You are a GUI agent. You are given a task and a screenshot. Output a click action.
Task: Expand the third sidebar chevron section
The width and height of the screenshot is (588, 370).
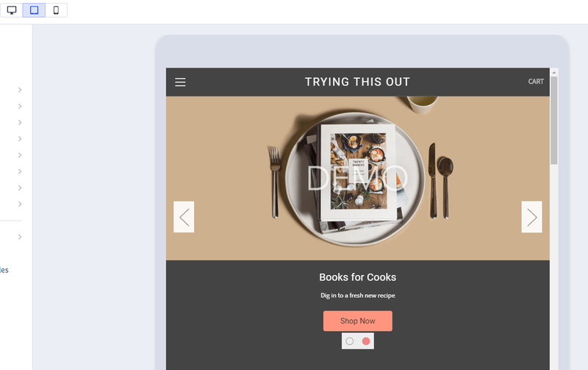point(20,122)
